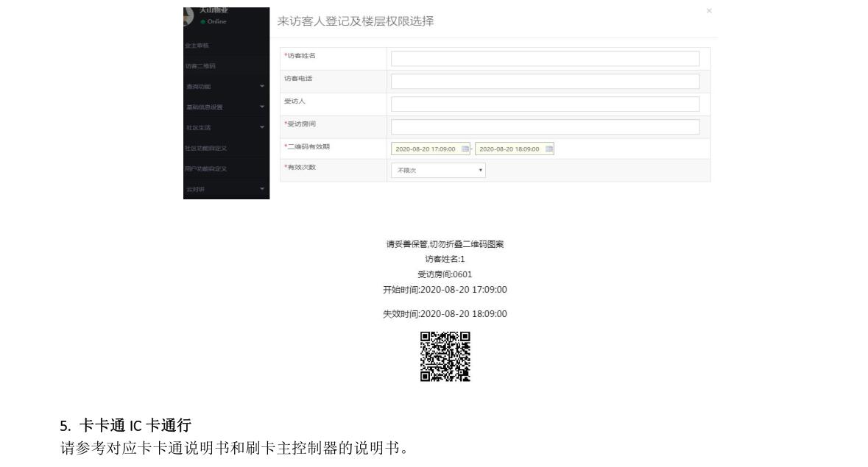Expand the 查询功能 sidebar menu

coord(226,86)
